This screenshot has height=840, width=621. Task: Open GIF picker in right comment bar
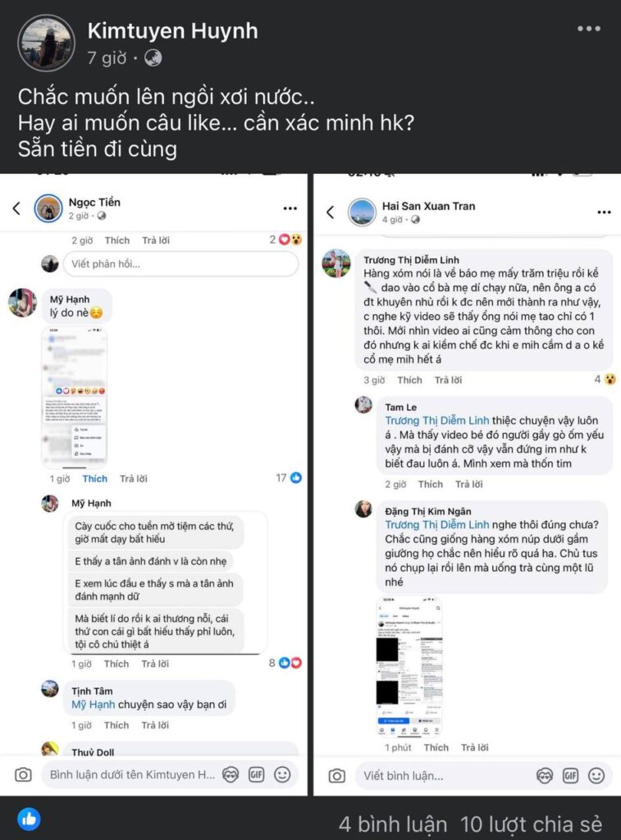pos(570,775)
